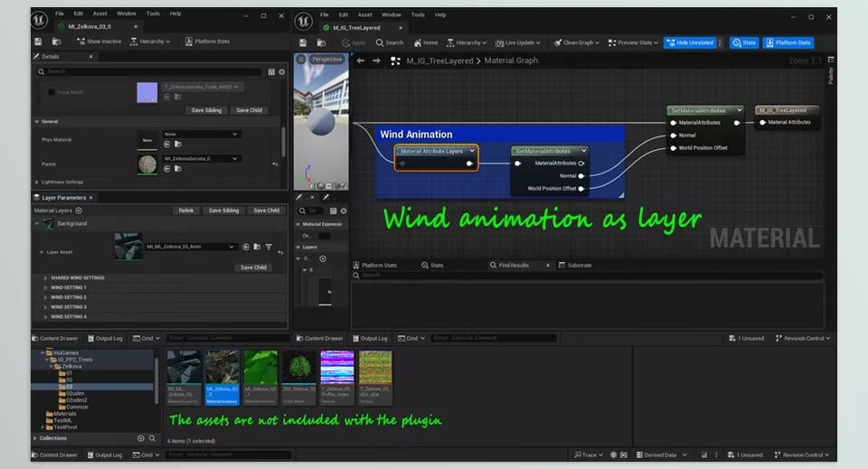Save asset in MI_Zelkova_03_0 window toolbar
The width and height of the screenshot is (868, 469).
tap(38, 42)
